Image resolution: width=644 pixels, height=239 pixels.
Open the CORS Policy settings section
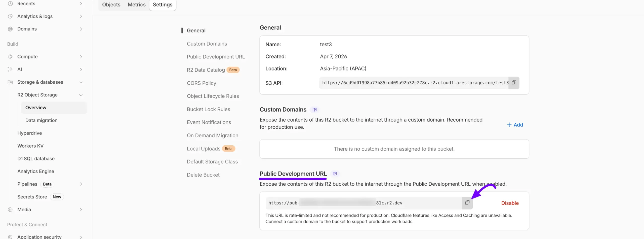tap(201, 83)
